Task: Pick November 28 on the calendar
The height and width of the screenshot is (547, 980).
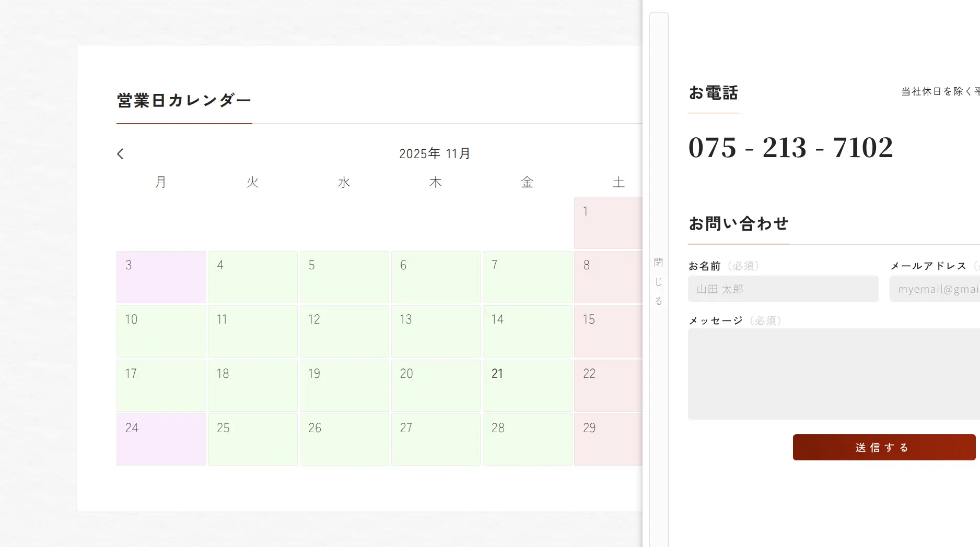Action: (x=527, y=439)
